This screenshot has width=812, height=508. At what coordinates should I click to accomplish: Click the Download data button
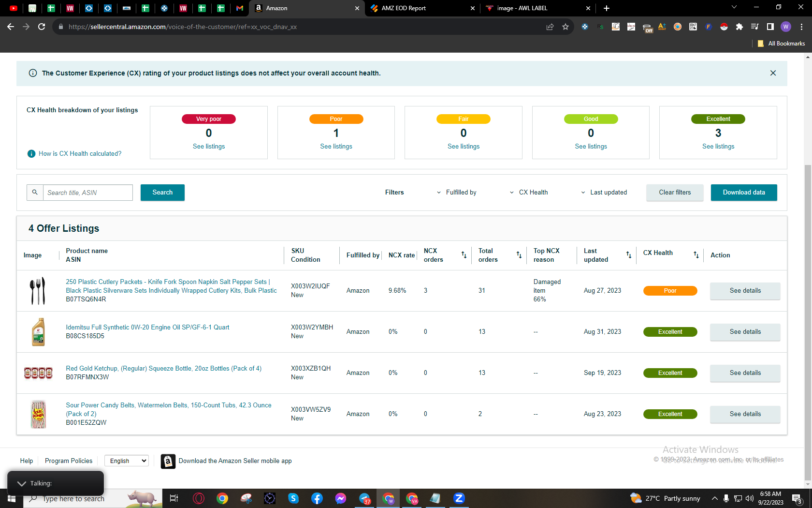744,193
